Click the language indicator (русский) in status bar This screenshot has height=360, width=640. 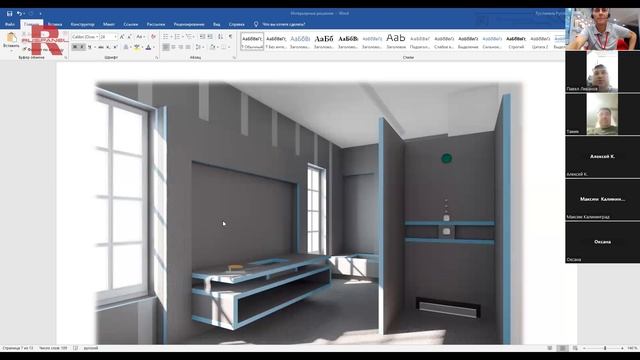pyautogui.click(x=91, y=348)
